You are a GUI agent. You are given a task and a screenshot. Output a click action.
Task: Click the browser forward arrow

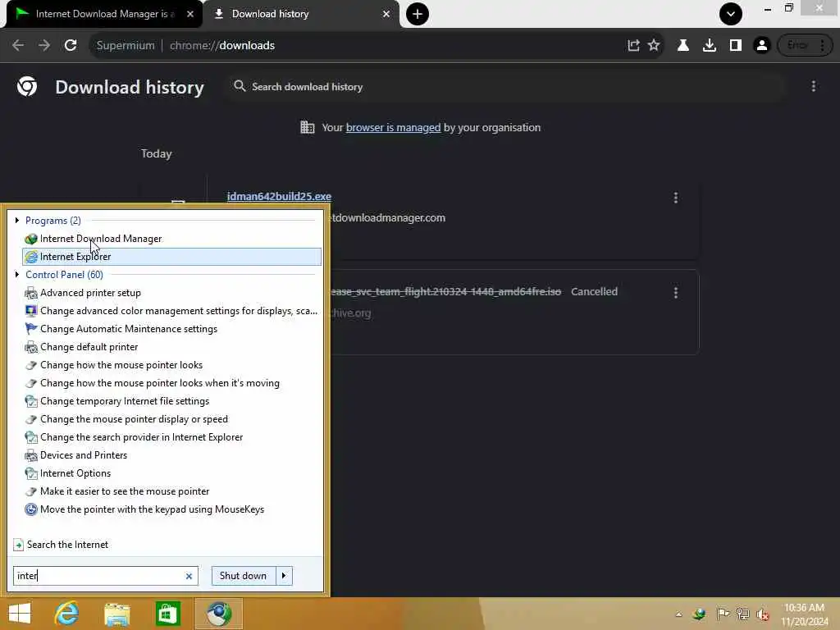(x=44, y=46)
